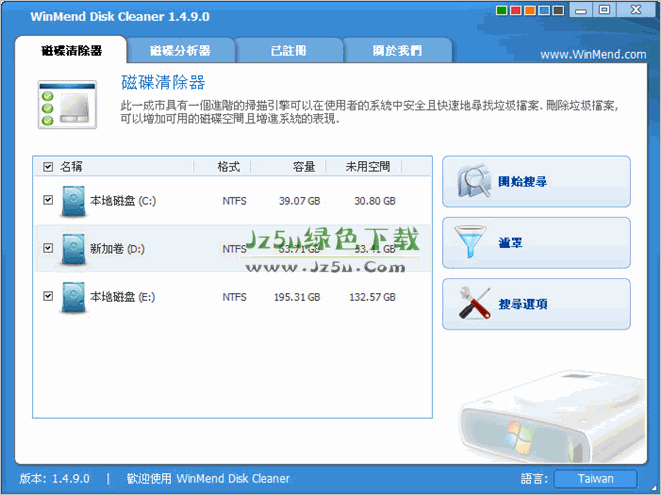Maximize the WinMend Disk Cleaner window
This screenshot has width=661, height=495.
[x=604, y=10]
